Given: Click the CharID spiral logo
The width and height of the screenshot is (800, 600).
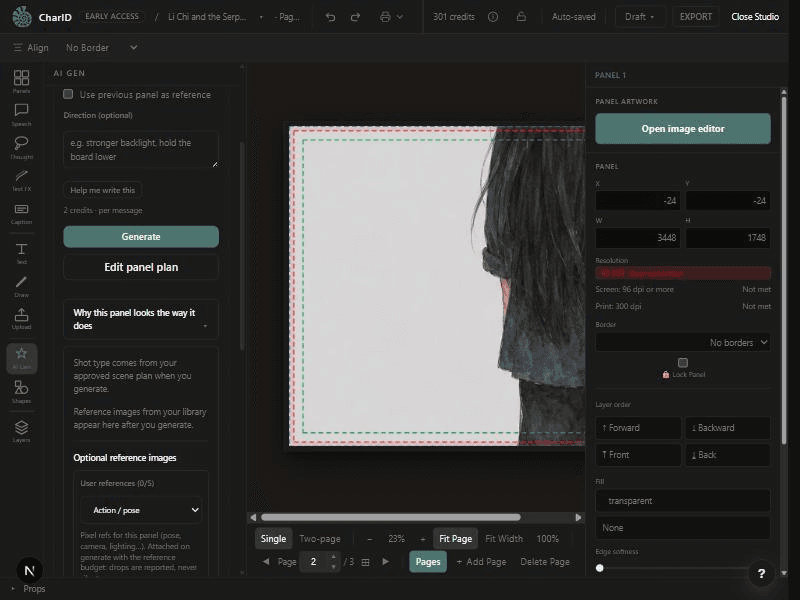Looking at the screenshot, I should 22,16.
